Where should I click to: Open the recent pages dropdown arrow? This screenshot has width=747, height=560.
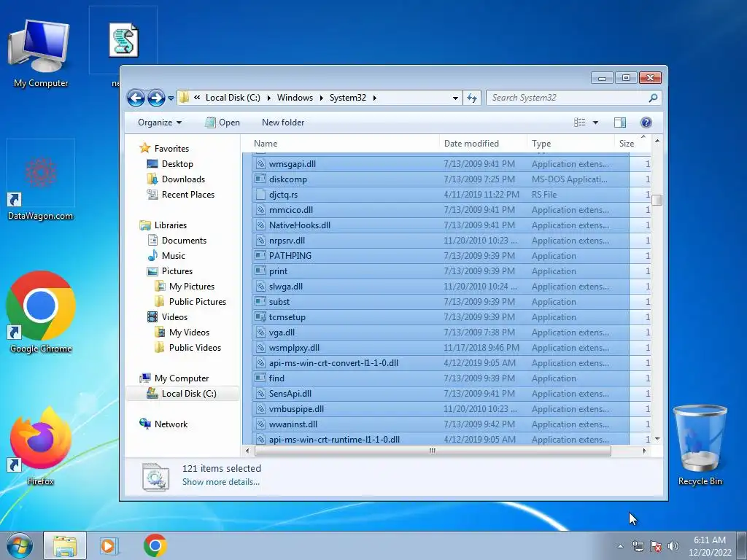tap(171, 98)
